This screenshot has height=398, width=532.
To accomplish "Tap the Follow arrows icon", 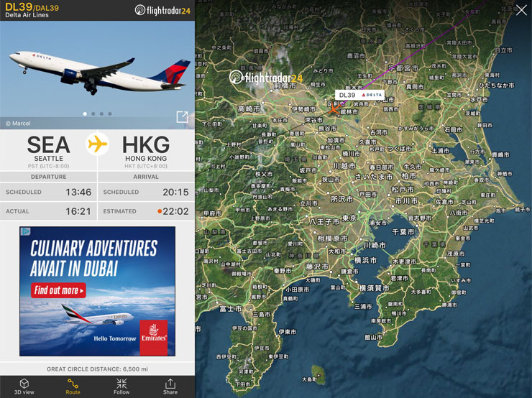I will (x=121, y=384).
